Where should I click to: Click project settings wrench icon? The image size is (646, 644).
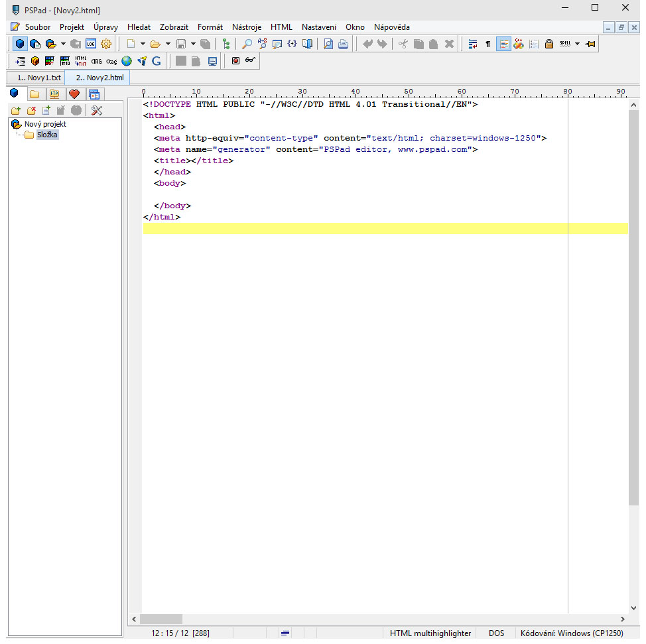[97, 110]
